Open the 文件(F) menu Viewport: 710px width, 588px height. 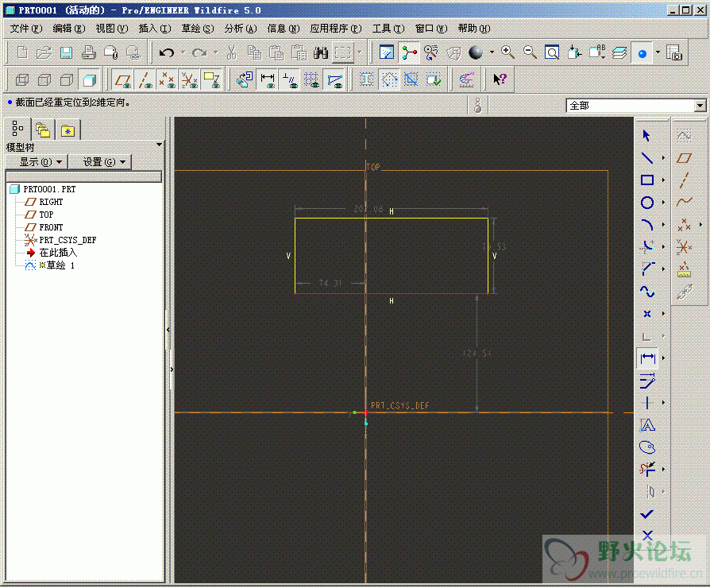tap(26, 29)
